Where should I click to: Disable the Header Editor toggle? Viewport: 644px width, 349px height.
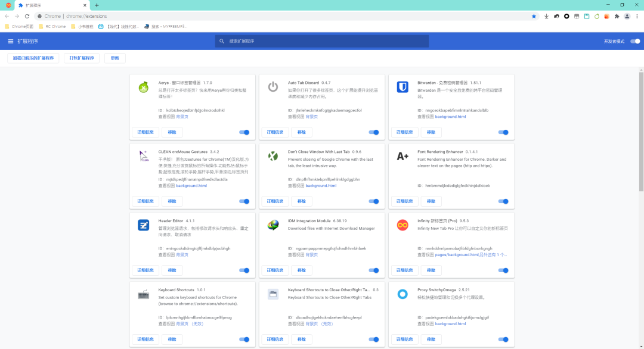(244, 270)
